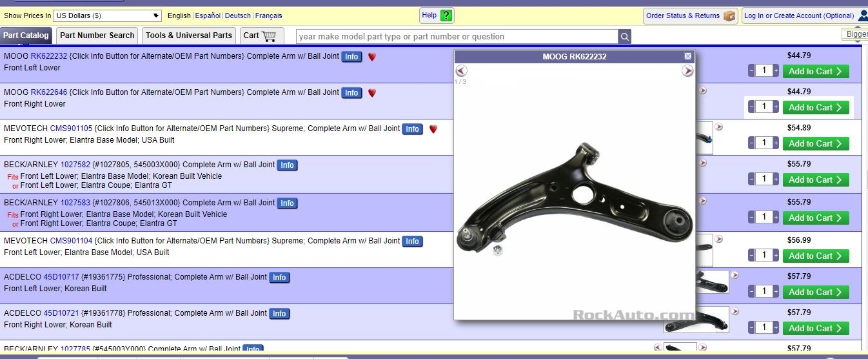Click next-image arrow for MEVOTECH CMS901104 thumbnail

[718, 240]
